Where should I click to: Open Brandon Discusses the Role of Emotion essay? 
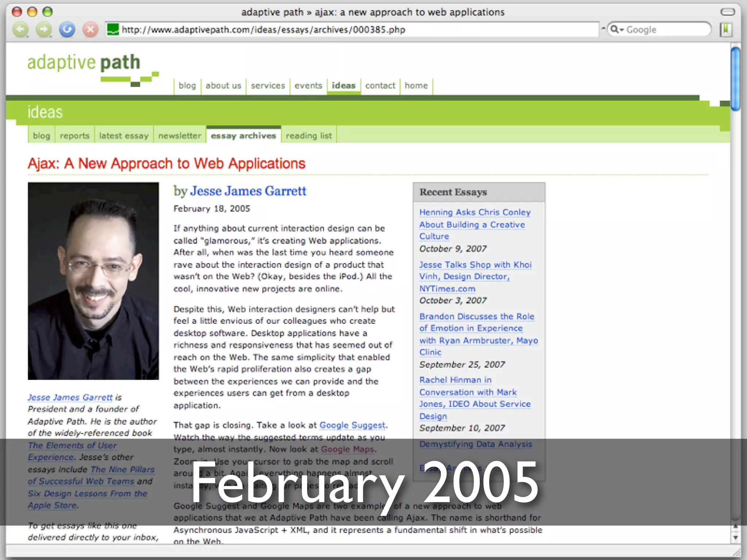(x=479, y=334)
